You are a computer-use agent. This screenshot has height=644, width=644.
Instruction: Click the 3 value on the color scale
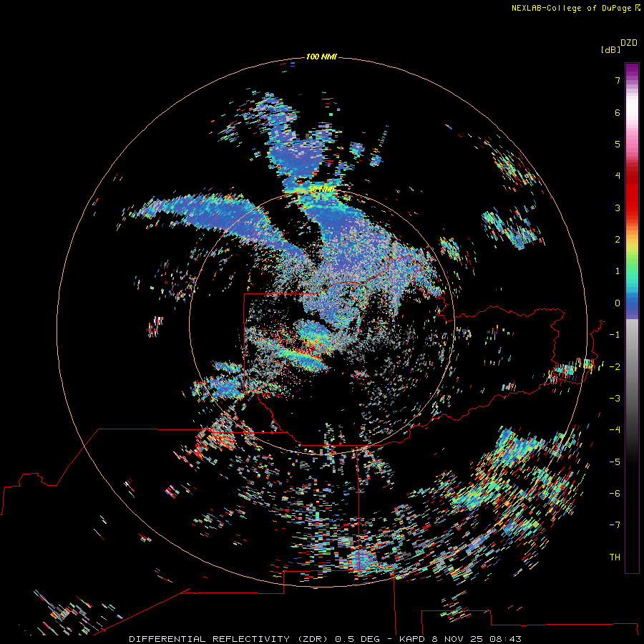point(618,208)
